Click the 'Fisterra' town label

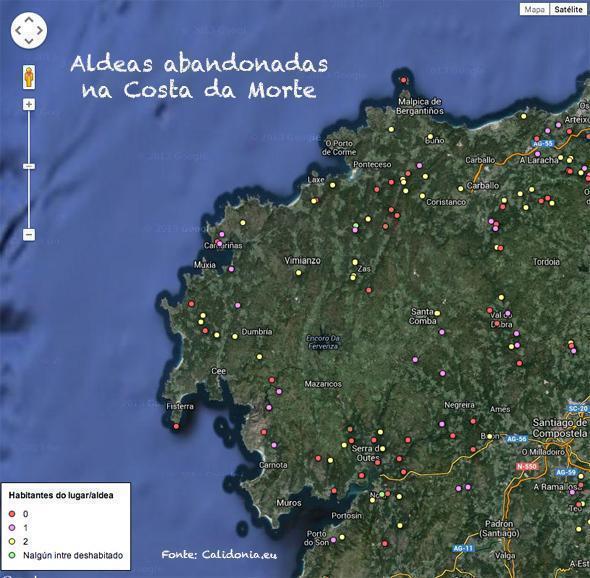pos(180,406)
